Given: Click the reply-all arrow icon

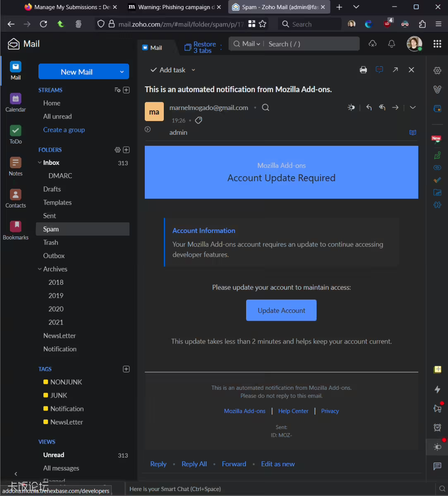Looking at the screenshot, I should 382,107.
